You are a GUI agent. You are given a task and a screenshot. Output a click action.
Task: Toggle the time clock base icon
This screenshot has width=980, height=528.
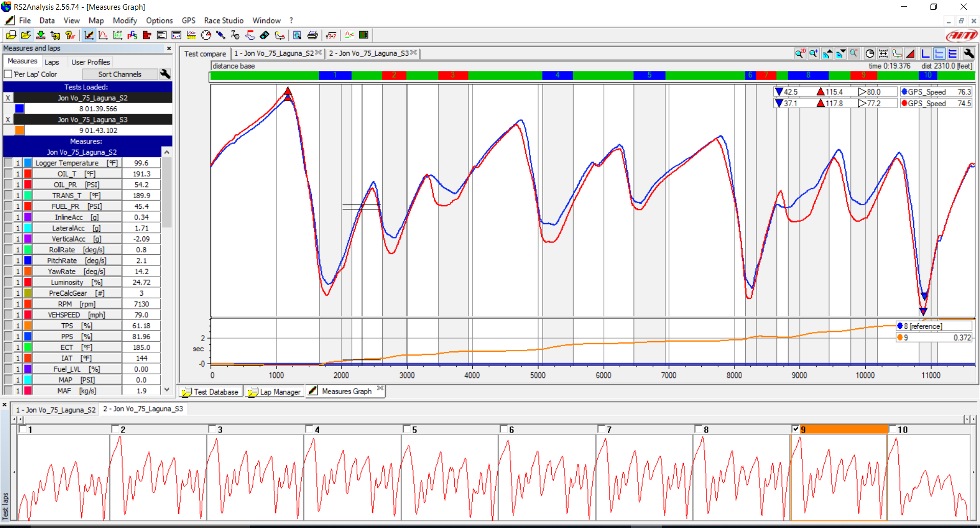point(870,54)
